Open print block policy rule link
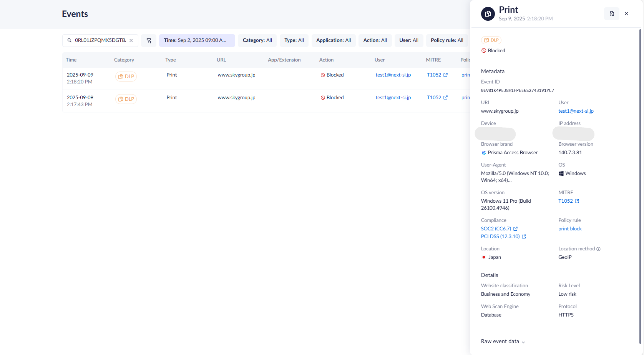Screen dimensions: 644x355 [570, 229]
